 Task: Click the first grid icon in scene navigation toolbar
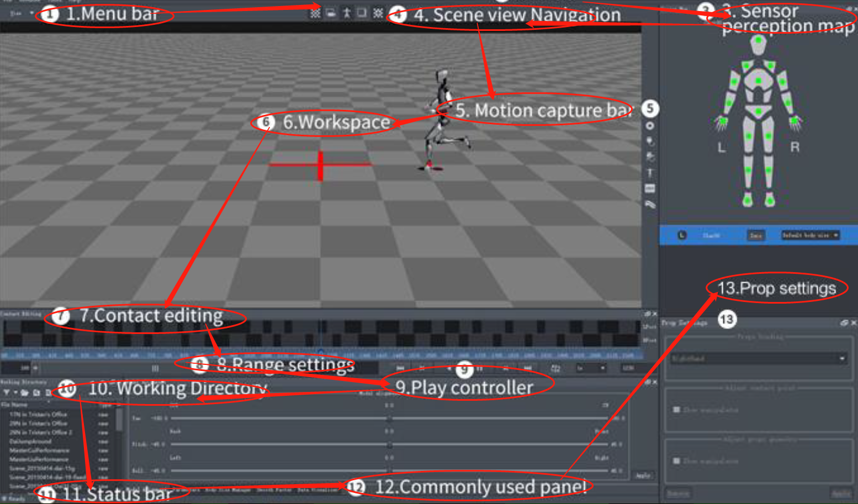point(315,13)
